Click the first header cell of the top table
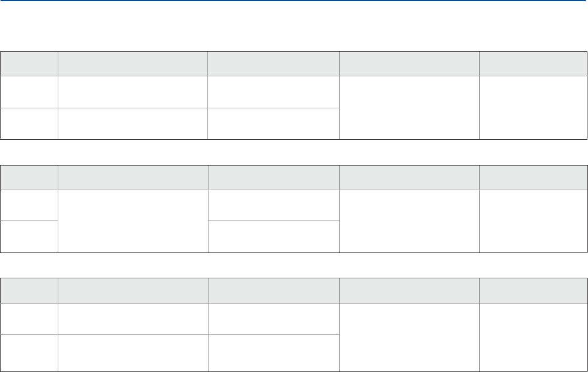 pyautogui.click(x=29, y=64)
